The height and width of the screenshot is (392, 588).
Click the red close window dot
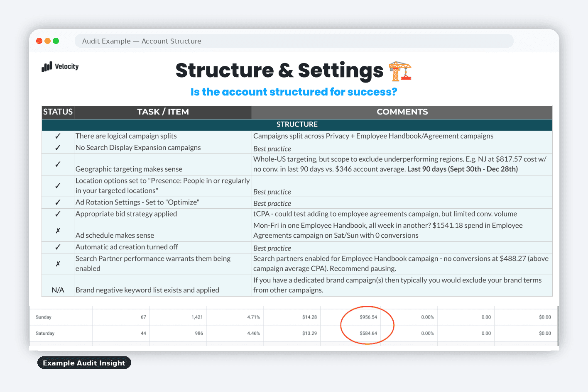click(x=39, y=41)
